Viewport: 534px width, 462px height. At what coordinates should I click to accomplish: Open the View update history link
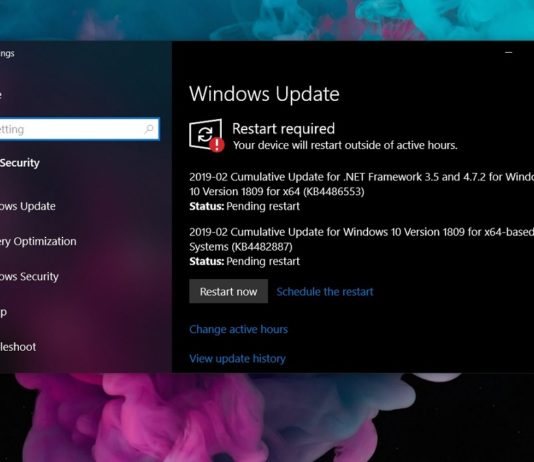[x=237, y=359]
